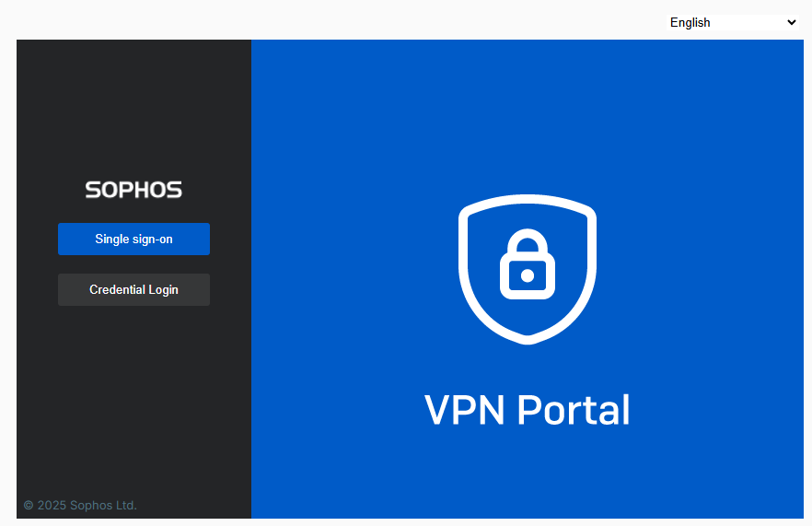This screenshot has width=812, height=526.
Task: Click the "Sophos Ltd." footer text
Action: point(103,505)
